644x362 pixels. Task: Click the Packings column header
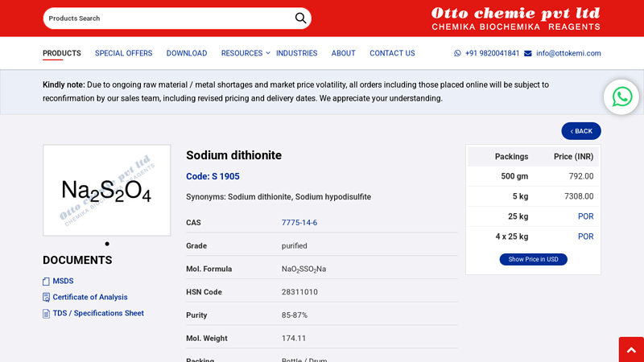pyautogui.click(x=511, y=156)
